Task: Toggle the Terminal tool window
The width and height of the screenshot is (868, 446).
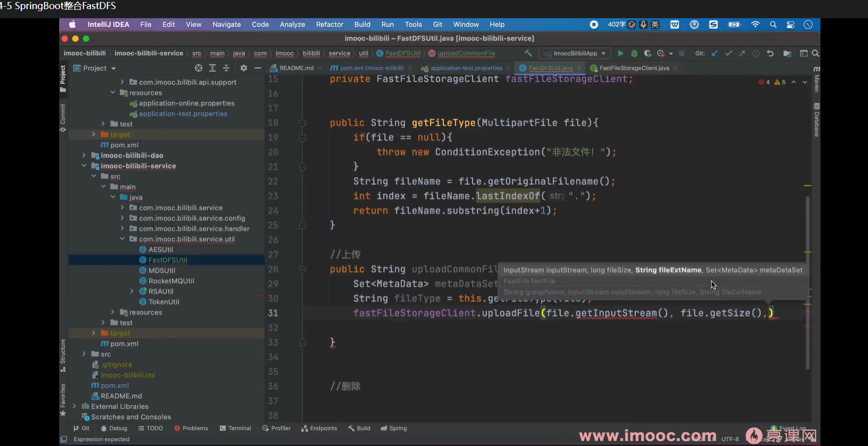Action: 235,428
